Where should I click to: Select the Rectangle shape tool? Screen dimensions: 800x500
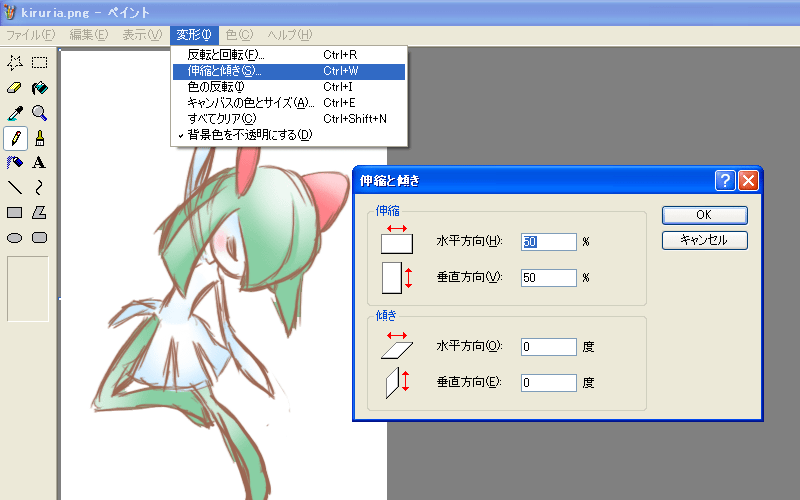[15, 213]
